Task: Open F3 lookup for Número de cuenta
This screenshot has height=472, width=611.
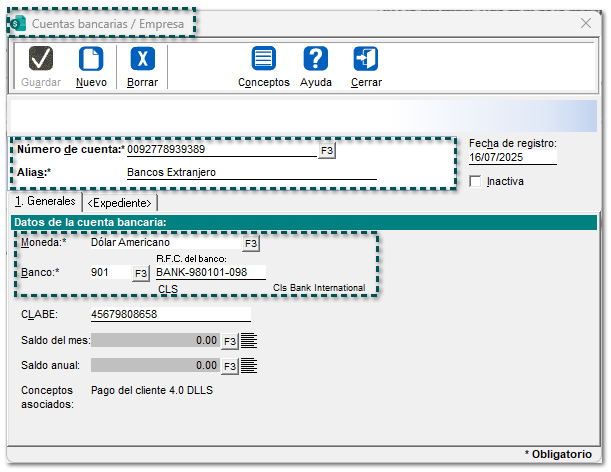Action: coord(327,150)
